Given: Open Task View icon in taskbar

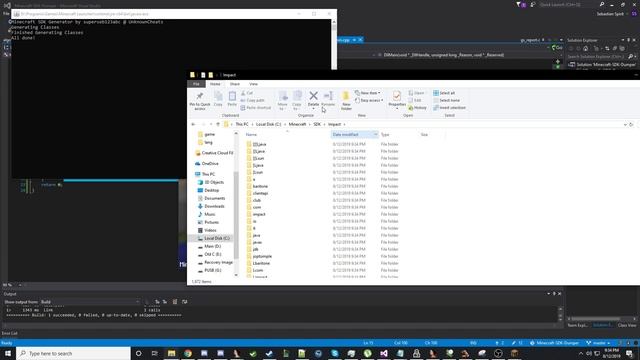Looking at the screenshot, I should [155, 353].
